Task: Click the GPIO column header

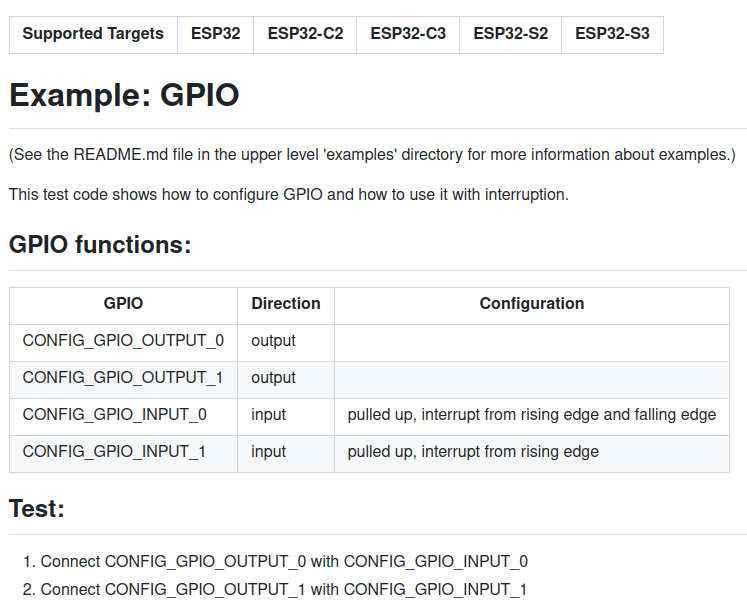Action: click(123, 304)
